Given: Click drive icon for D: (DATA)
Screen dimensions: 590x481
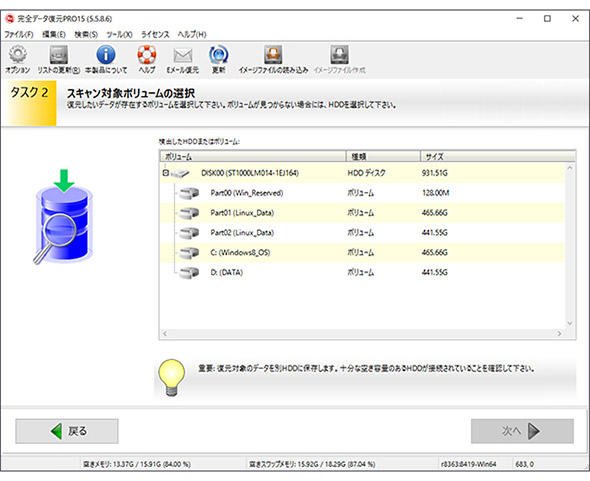Looking at the screenshot, I should tap(189, 273).
